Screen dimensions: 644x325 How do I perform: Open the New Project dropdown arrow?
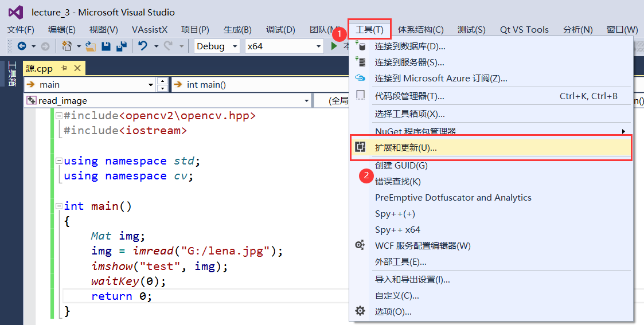pos(79,46)
